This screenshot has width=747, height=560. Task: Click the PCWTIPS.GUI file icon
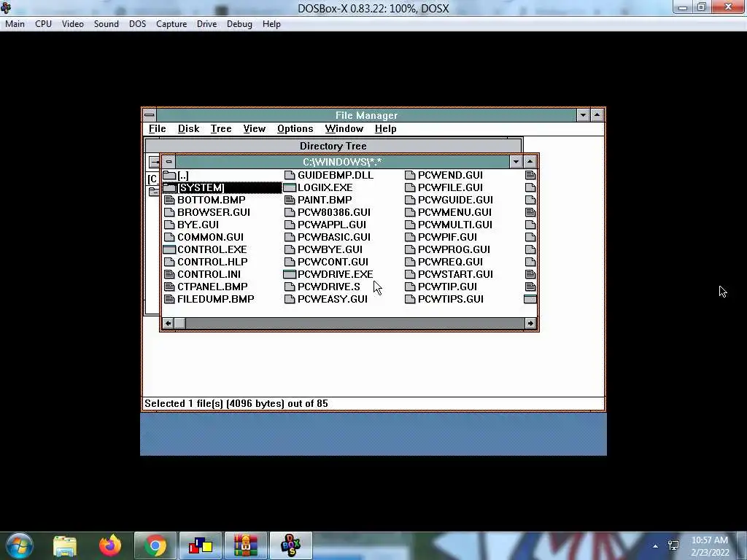(x=410, y=299)
